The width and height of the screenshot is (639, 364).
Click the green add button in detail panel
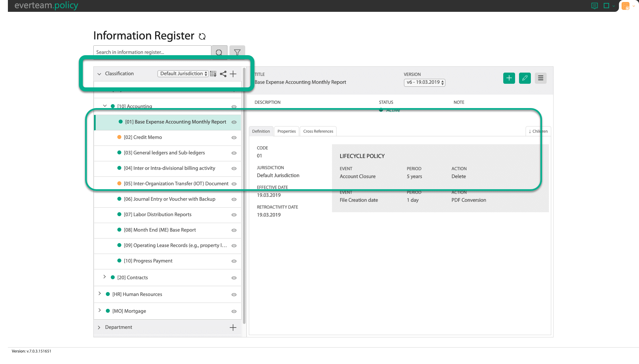coord(509,78)
